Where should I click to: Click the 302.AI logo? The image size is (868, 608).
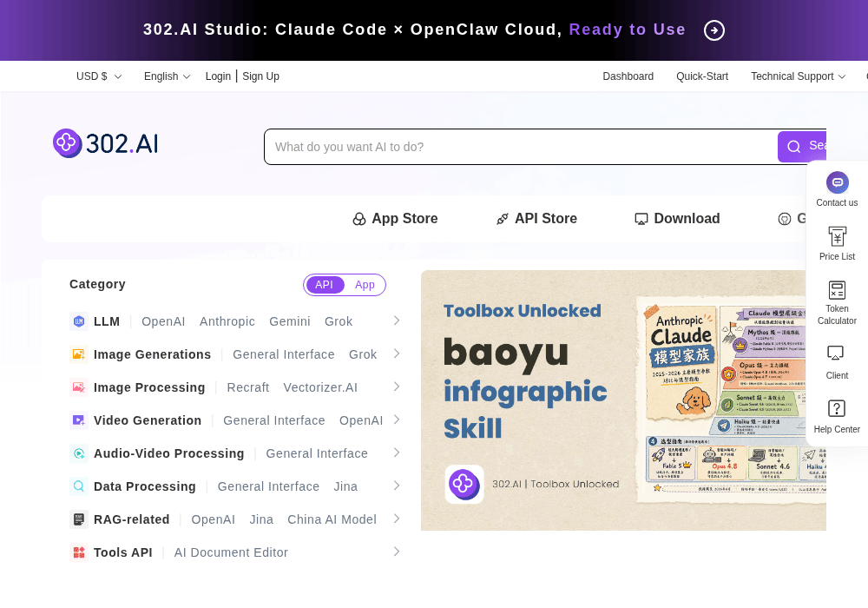point(106,143)
